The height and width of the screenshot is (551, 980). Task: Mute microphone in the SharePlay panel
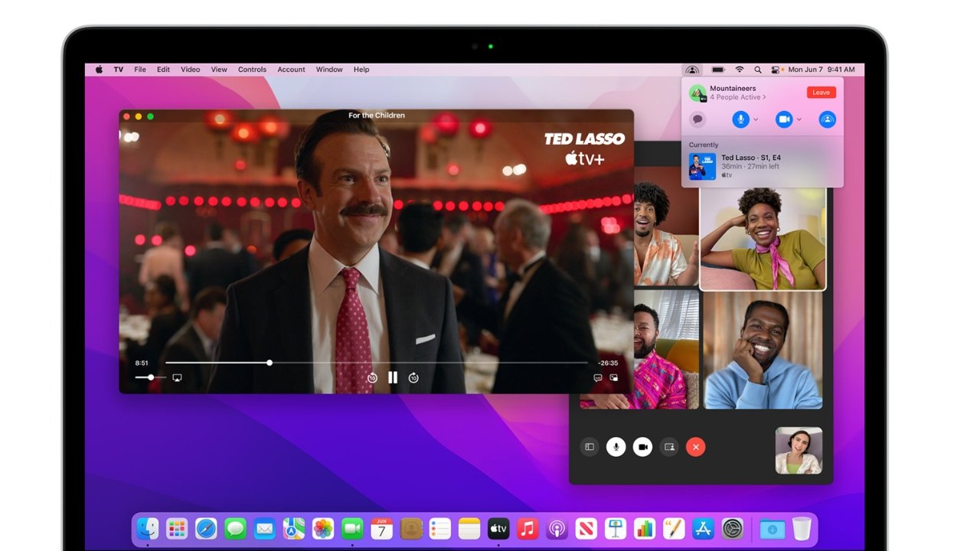[740, 119]
